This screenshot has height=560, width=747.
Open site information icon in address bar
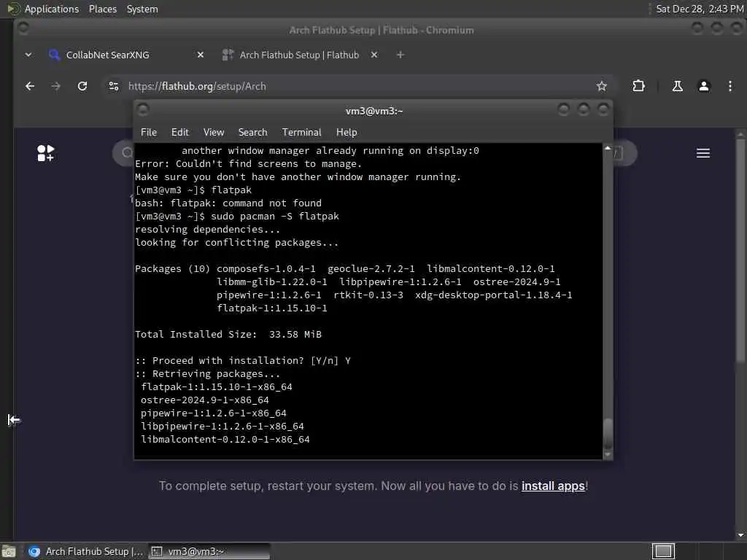(x=114, y=86)
